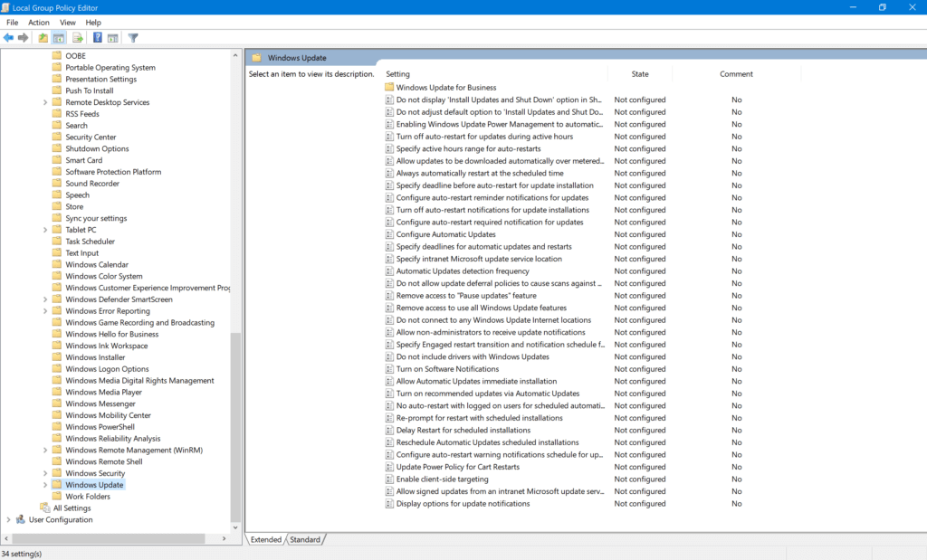This screenshot has height=560, width=927.
Task: Open the View menu
Action: click(67, 23)
